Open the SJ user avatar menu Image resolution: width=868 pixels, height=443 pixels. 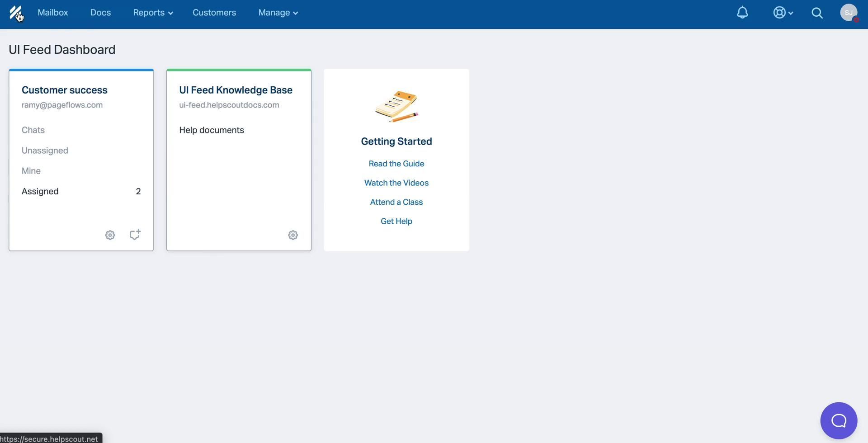[x=849, y=13]
